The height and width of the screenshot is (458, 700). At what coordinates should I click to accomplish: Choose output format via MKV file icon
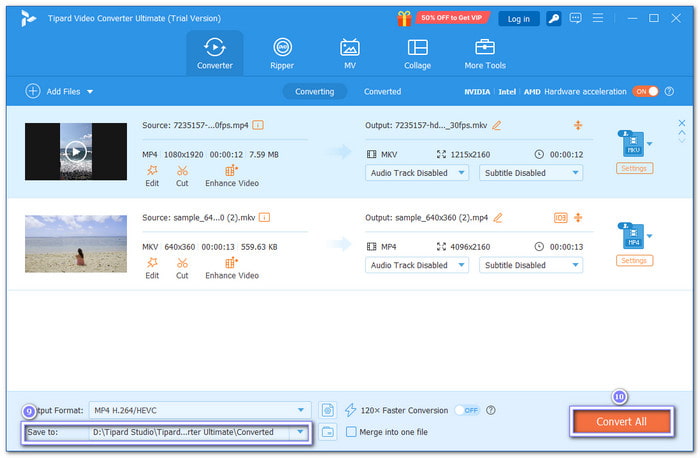click(633, 144)
